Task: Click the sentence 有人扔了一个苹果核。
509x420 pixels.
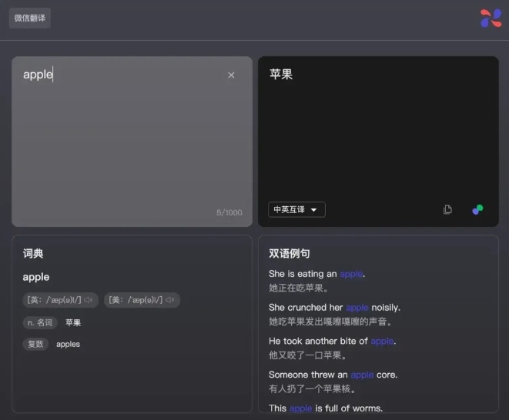Action: pyautogui.click(x=313, y=389)
